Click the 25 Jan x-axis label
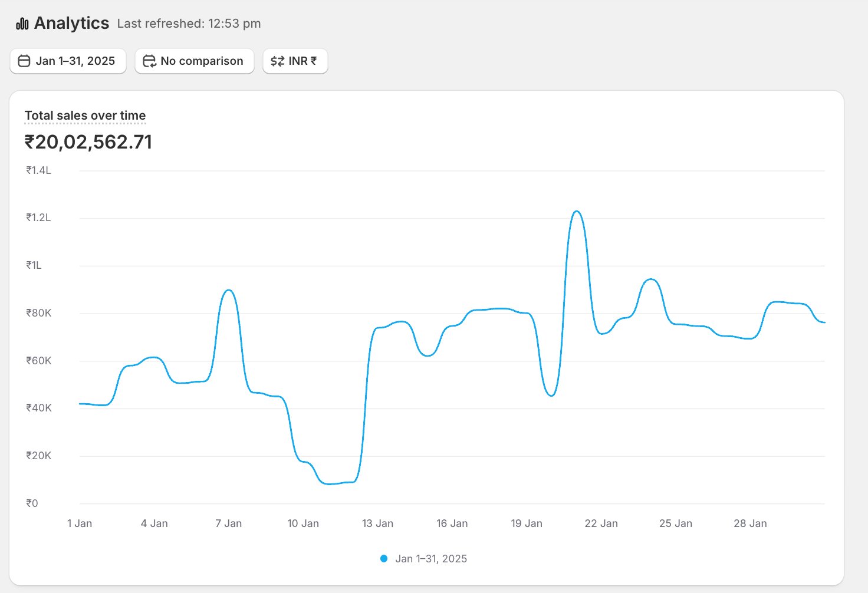The width and height of the screenshot is (868, 593). click(x=676, y=523)
